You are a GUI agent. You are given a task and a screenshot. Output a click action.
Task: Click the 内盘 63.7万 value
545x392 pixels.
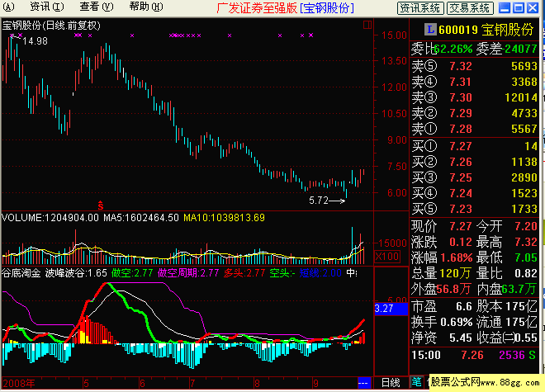(519, 289)
